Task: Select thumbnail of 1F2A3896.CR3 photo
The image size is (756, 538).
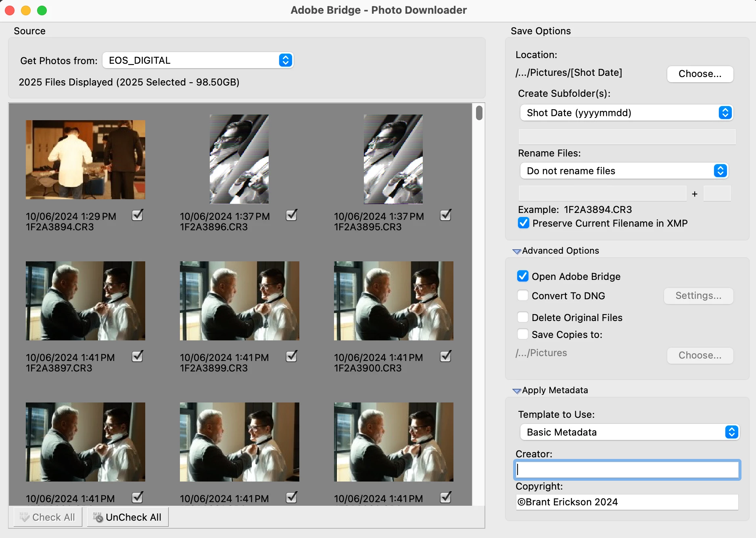Action: [239, 159]
